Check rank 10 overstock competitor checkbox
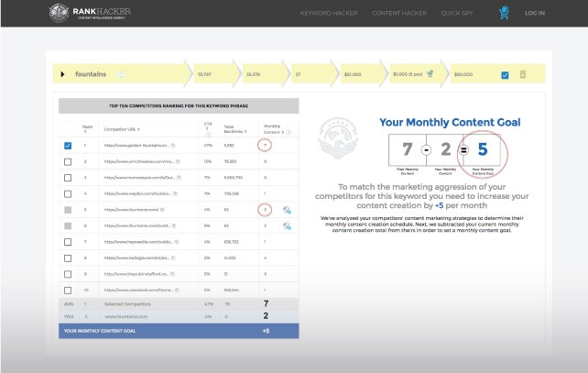The image size is (588, 373). (68, 291)
